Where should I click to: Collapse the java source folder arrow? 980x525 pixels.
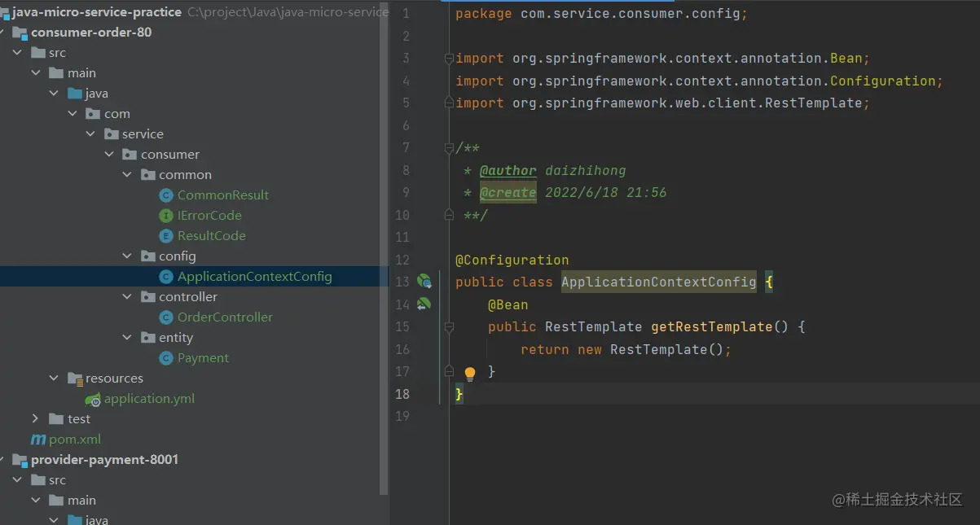(x=54, y=94)
